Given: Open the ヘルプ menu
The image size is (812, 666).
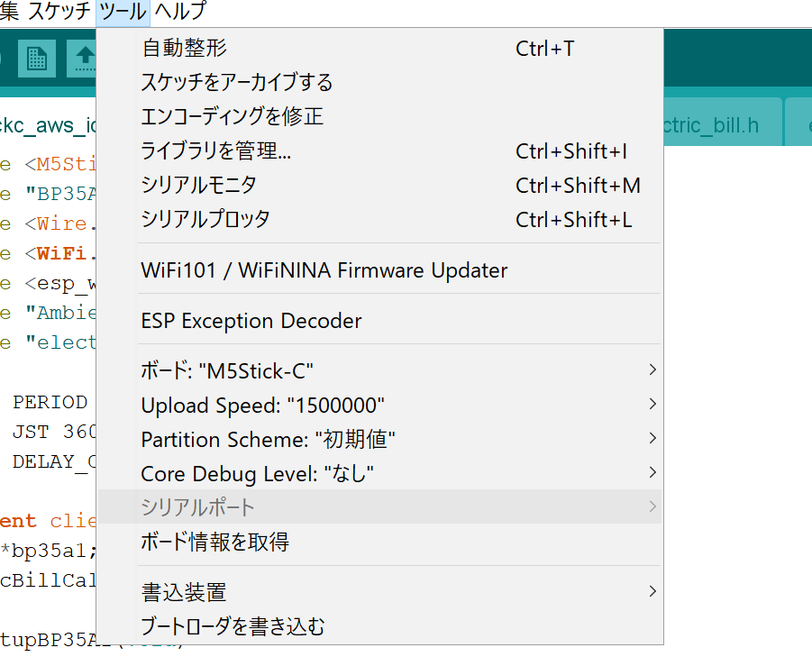Looking at the screenshot, I should click(177, 13).
